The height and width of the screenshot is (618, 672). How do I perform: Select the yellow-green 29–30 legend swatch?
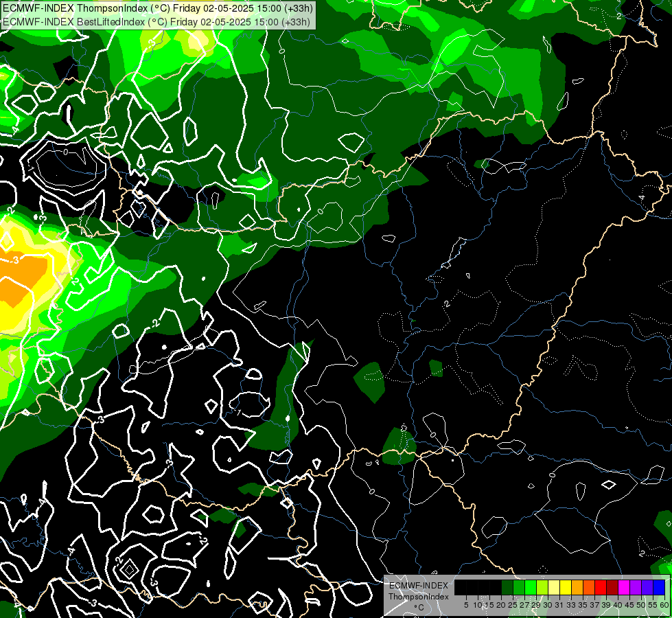pyautogui.click(x=542, y=588)
